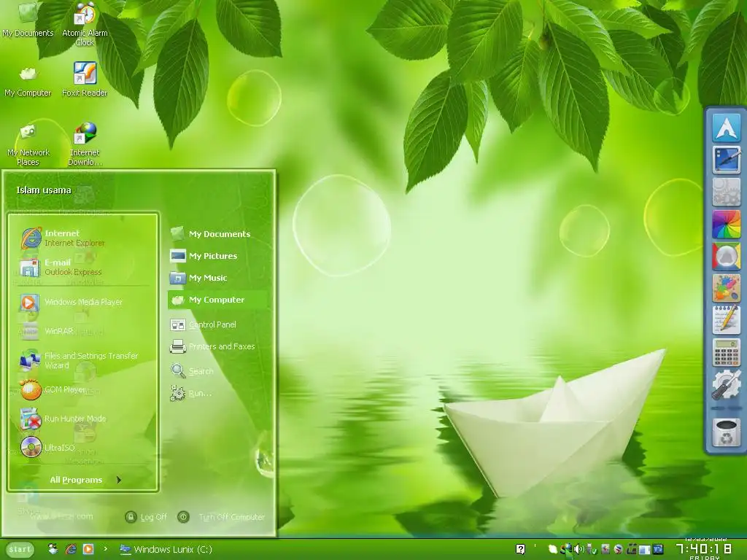747x560 pixels.
Task: Click the help question mark tray icon
Action: (x=521, y=549)
